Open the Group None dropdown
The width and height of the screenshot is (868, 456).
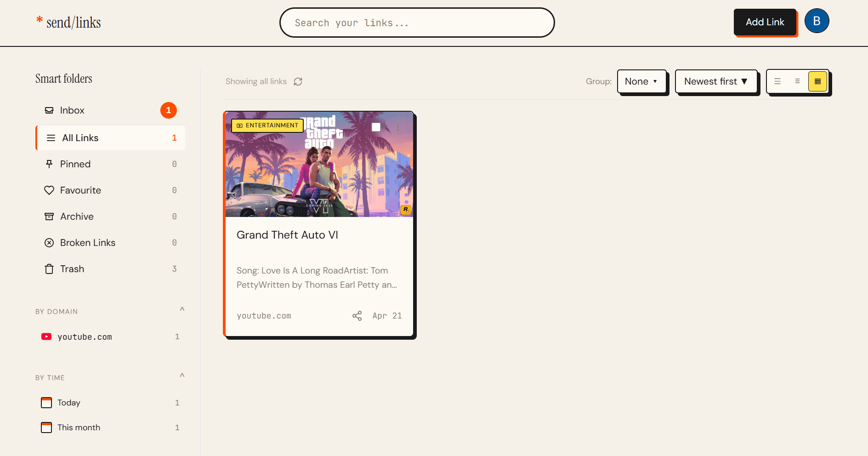click(x=641, y=81)
